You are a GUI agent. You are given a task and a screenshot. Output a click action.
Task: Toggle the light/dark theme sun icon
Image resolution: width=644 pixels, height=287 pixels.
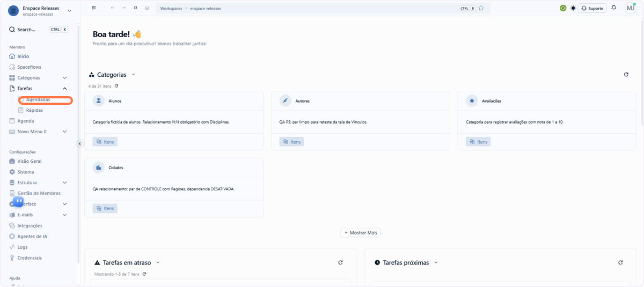[x=573, y=8]
